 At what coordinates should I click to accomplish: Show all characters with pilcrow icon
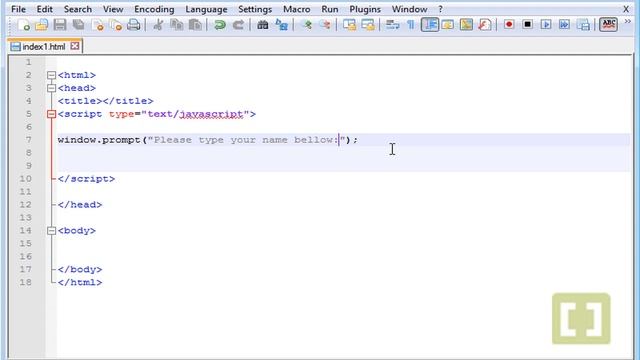click(411, 25)
